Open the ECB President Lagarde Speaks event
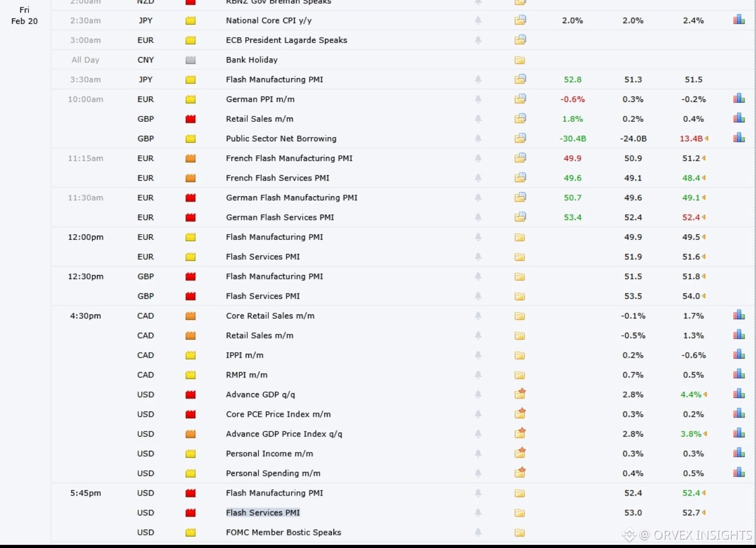This screenshot has height=548, width=756. (x=286, y=40)
